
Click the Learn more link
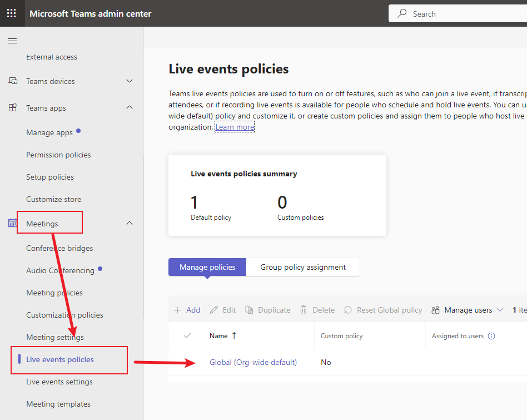tap(235, 127)
